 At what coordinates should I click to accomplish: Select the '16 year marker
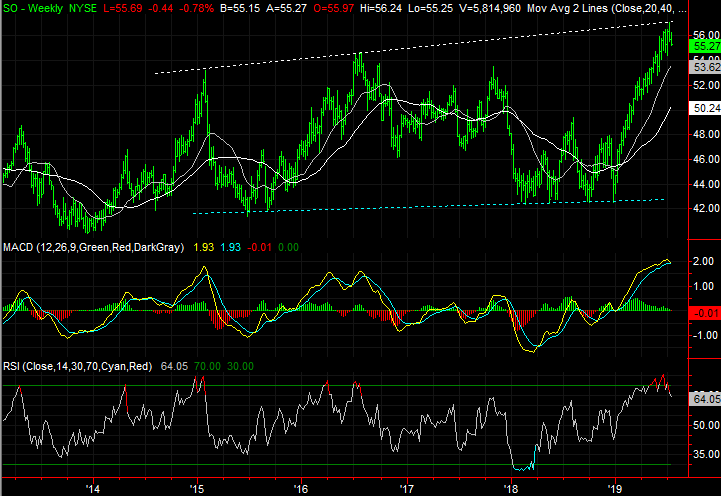click(300, 487)
